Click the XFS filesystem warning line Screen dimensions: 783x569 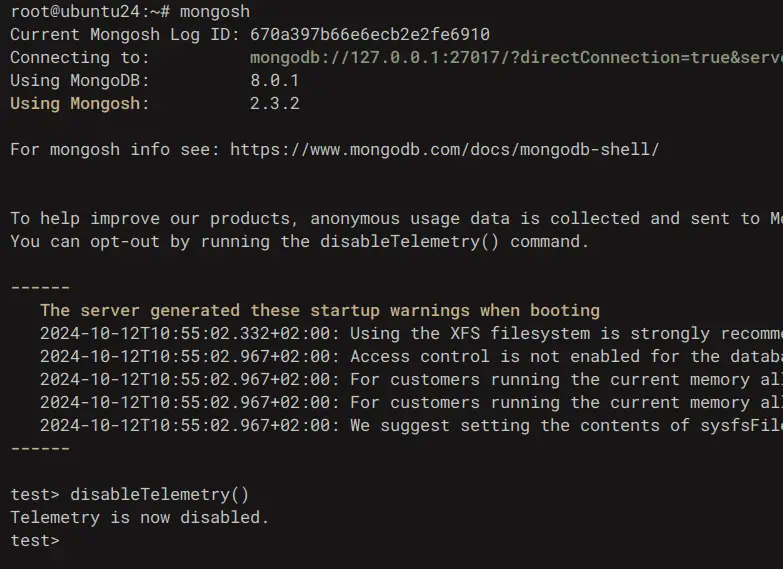pos(411,334)
